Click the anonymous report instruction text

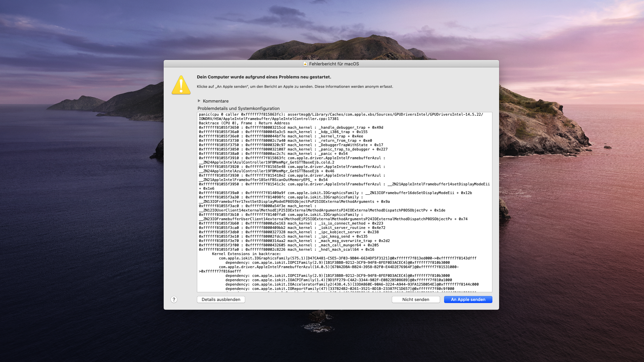[295, 86]
